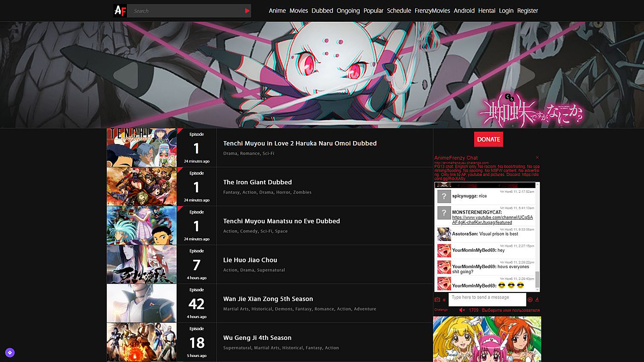Open the FrenzyMovies link
The height and width of the screenshot is (362, 644).
(x=432, y=11)
